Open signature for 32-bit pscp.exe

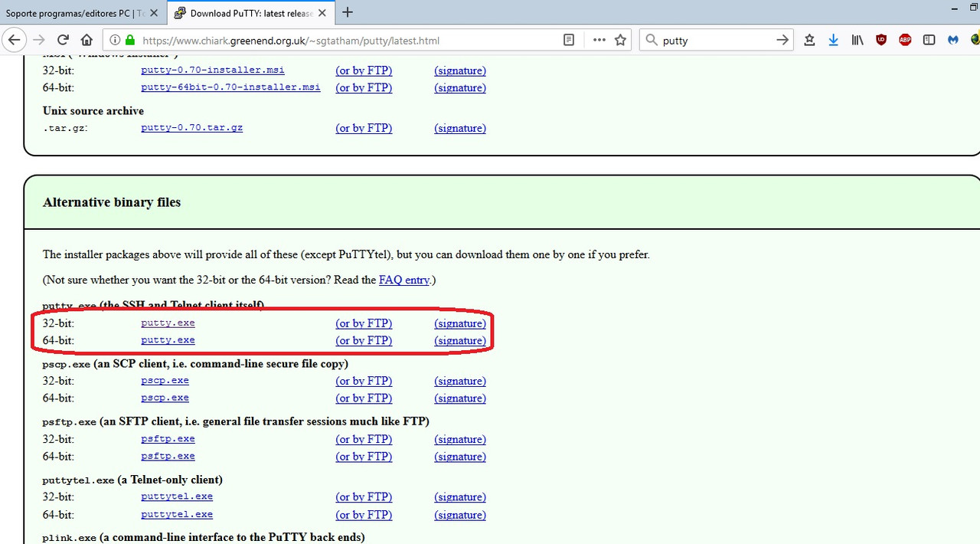[460, 382]
